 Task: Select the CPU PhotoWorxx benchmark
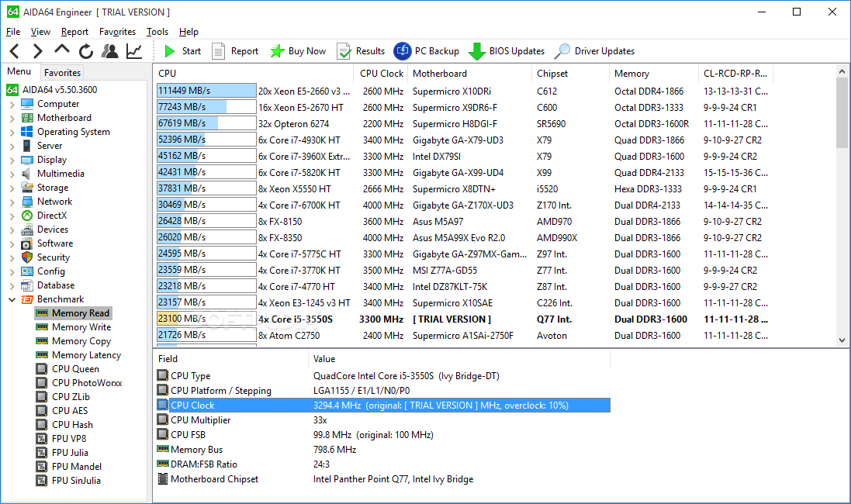click(78, 383)
